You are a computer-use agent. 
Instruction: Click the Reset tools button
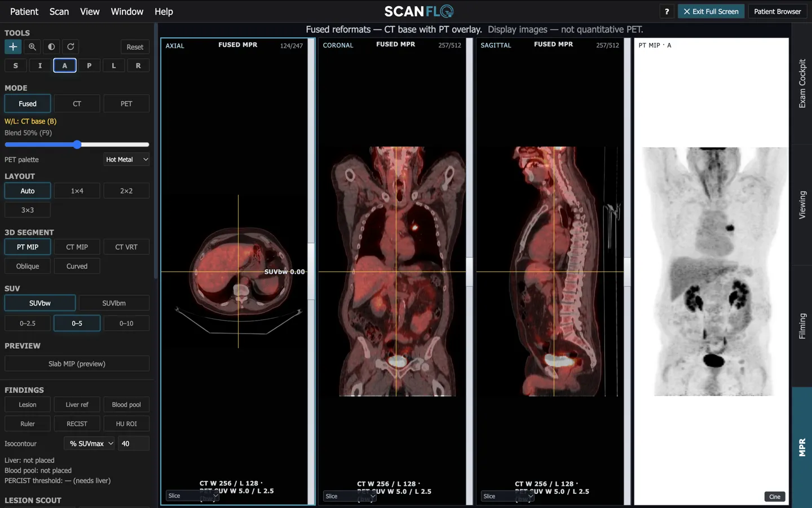[x=135, y=47]
